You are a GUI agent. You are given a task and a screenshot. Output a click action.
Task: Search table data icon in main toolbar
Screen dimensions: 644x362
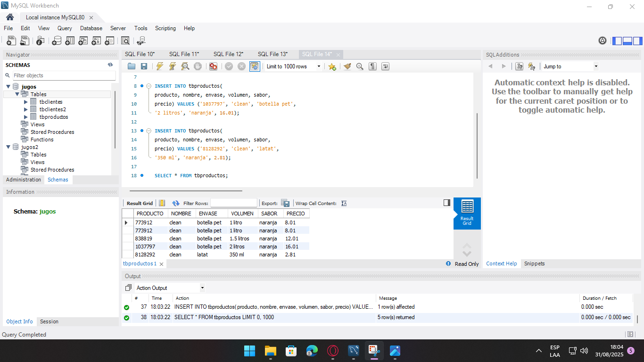pyautogui.click(x=125, y=41)
